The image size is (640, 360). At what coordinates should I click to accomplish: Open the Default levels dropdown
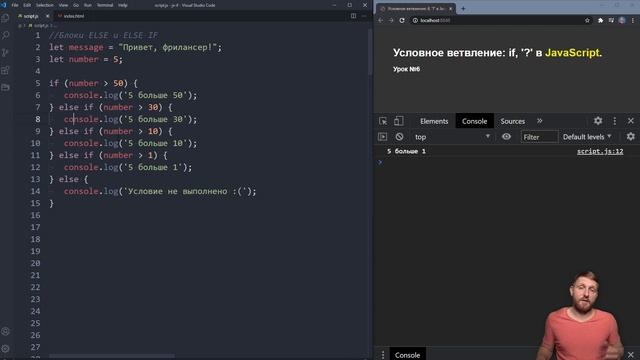coord(587,137)
